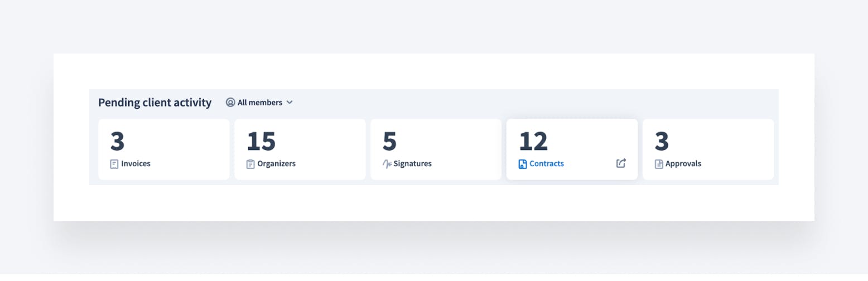
Task: Click the Pending client activity heading
Action: [155, 103]
